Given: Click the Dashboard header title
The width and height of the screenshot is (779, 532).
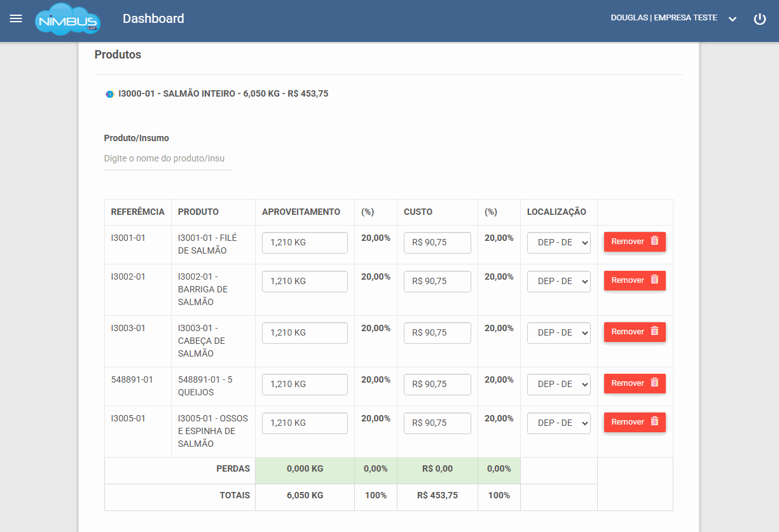Looking at the screenshot, I should [153, 18].
